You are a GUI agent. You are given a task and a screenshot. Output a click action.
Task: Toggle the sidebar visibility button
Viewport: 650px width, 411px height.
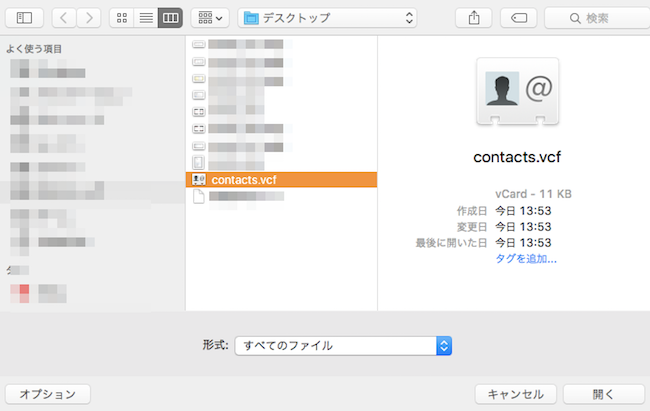[x=24, y=18]
